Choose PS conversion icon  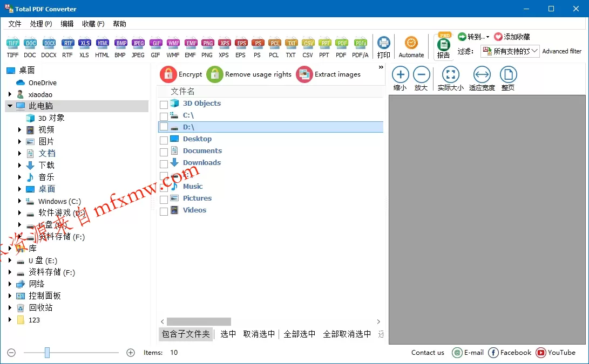tap(258, 47)
